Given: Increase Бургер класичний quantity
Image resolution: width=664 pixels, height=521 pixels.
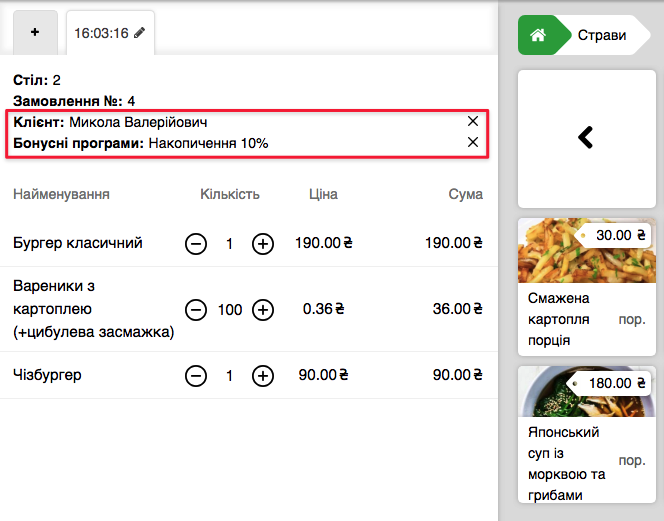Looking at the screenshot, I should click(x=262, y=243).
